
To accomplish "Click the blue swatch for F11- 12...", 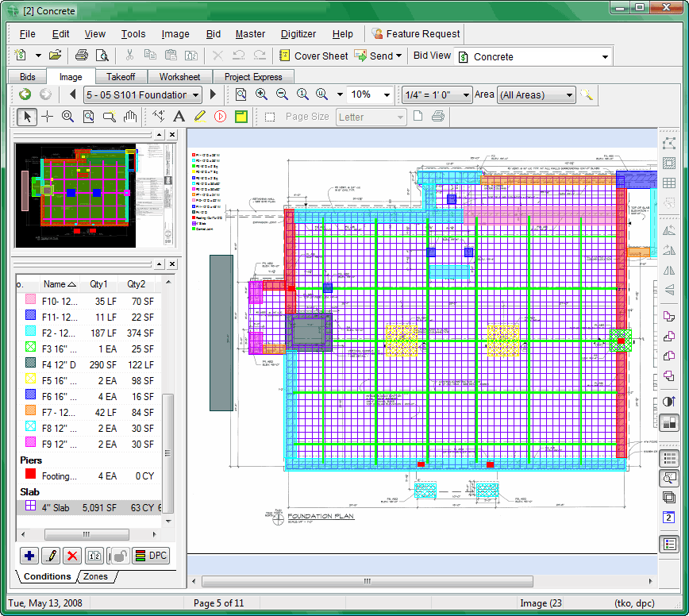I will [x=30, y=315].
